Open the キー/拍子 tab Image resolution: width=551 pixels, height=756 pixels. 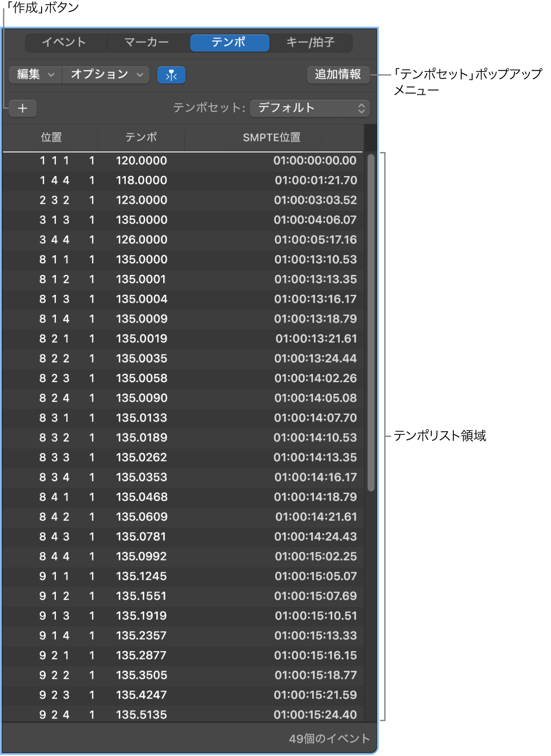[311, 43]
